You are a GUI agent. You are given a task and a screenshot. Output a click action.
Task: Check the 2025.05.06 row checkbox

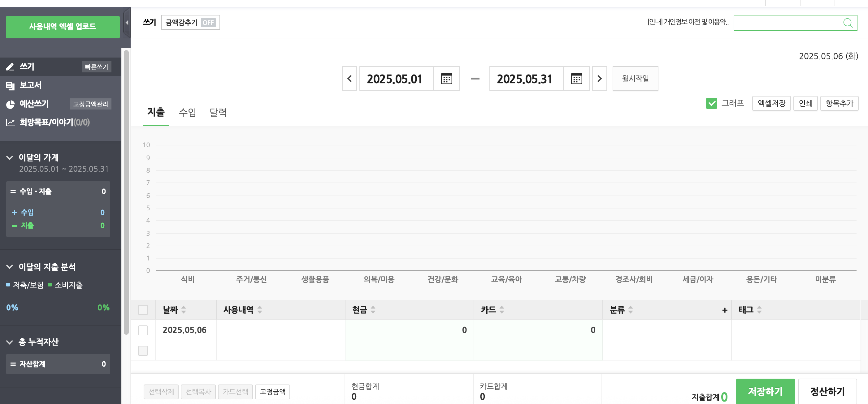pyautogui.click(x=143, y=330)
